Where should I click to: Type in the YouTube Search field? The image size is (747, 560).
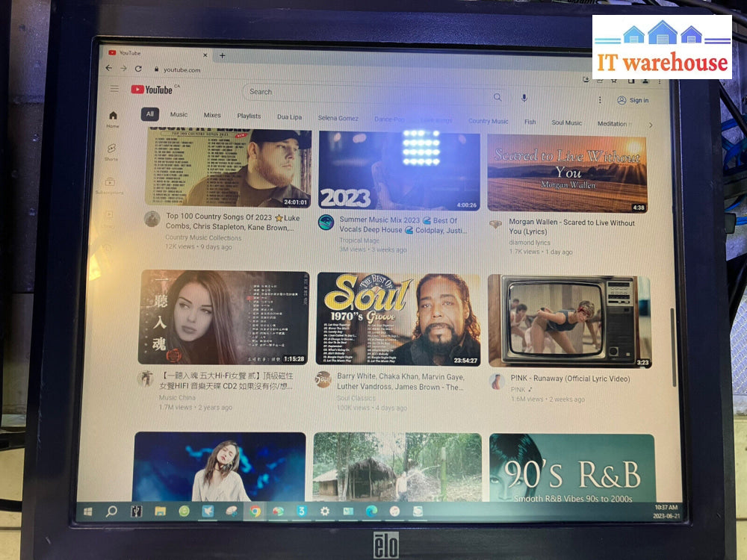coord(366,93)
